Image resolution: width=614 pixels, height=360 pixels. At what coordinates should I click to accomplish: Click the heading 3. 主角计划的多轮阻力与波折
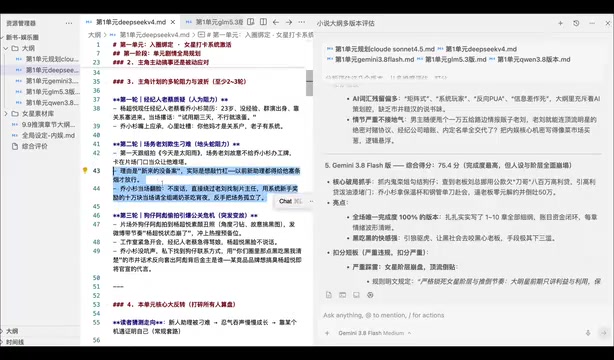(x=179, y=81)
